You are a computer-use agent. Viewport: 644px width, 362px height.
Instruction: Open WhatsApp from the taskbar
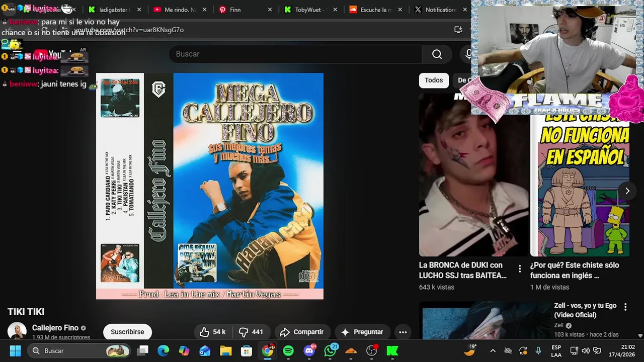(331, 350)
